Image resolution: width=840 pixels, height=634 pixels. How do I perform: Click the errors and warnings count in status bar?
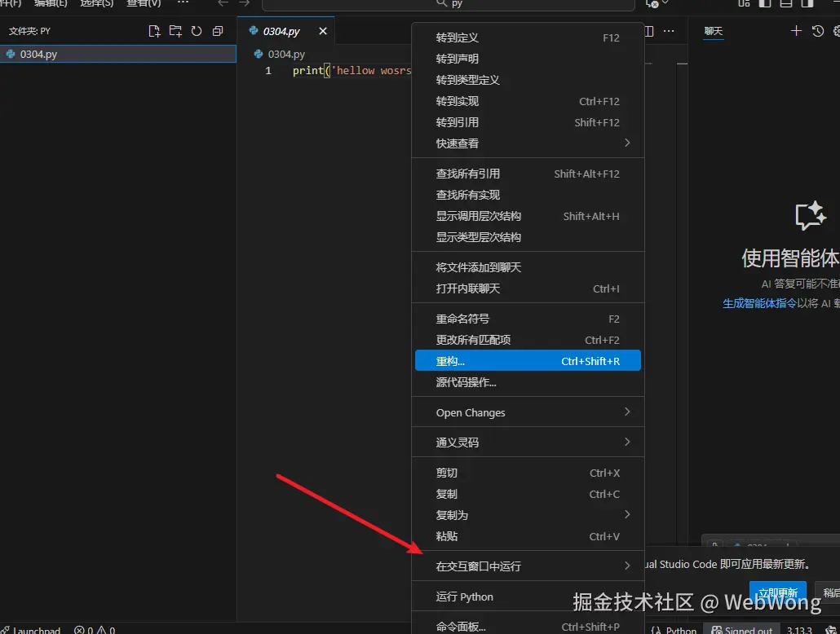[95, 630]
